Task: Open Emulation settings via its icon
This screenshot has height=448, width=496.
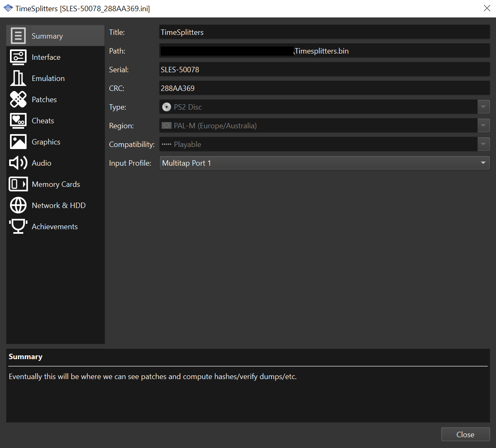Action: tap(18, 78)
